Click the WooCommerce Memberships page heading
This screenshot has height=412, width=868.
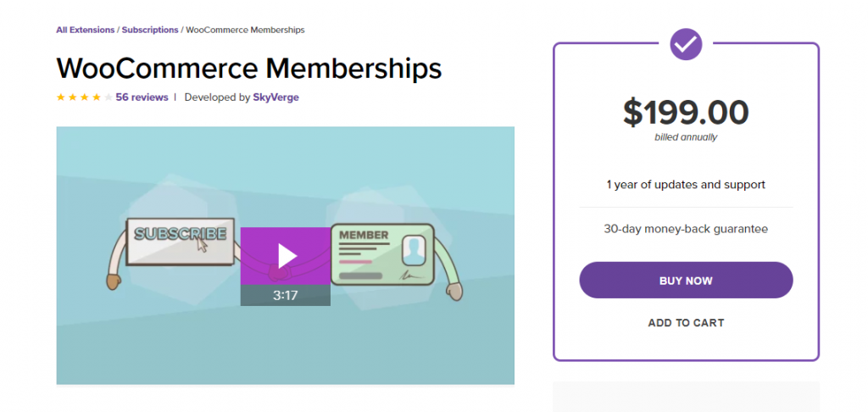(249, 68)
